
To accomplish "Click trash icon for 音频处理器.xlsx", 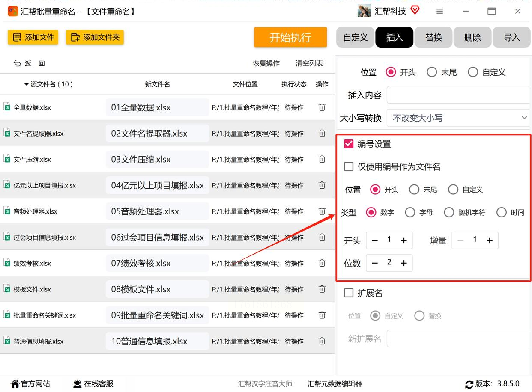I will (x=322, y=211).
